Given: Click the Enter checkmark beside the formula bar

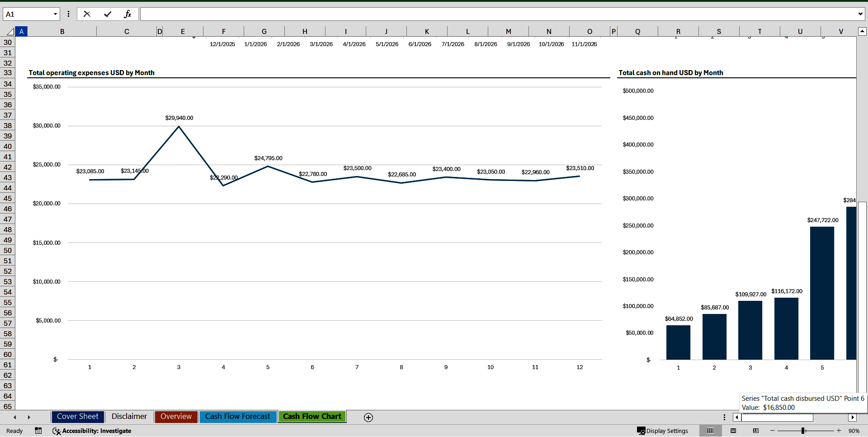Looking at the screenshot, I should coord(108,14).
